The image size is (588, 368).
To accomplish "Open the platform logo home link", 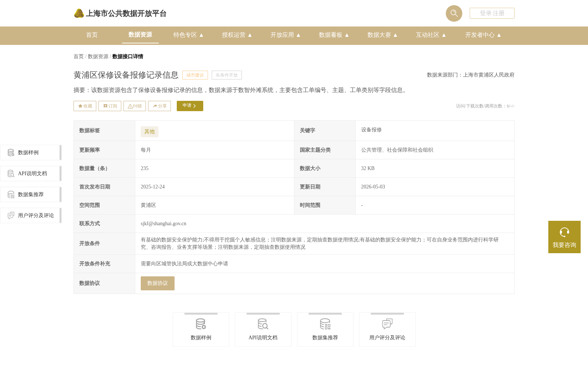I will click(x=120, y=14).
